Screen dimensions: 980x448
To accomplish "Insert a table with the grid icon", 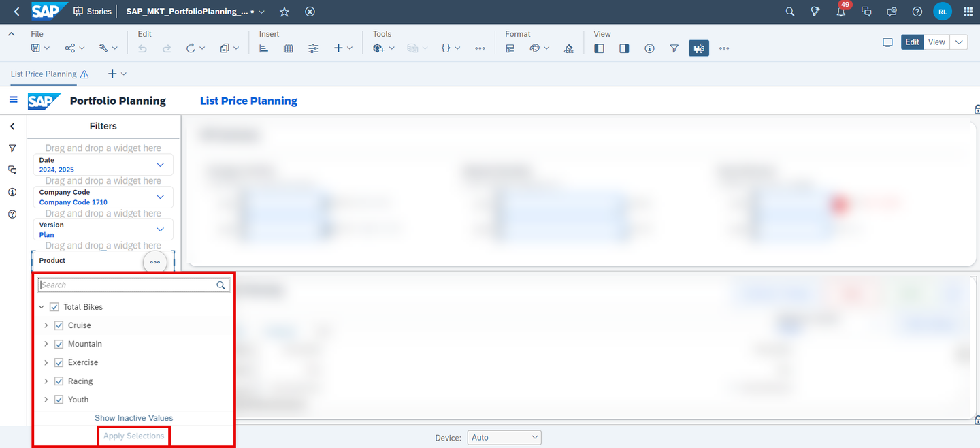I will click(x=289, y=48).
